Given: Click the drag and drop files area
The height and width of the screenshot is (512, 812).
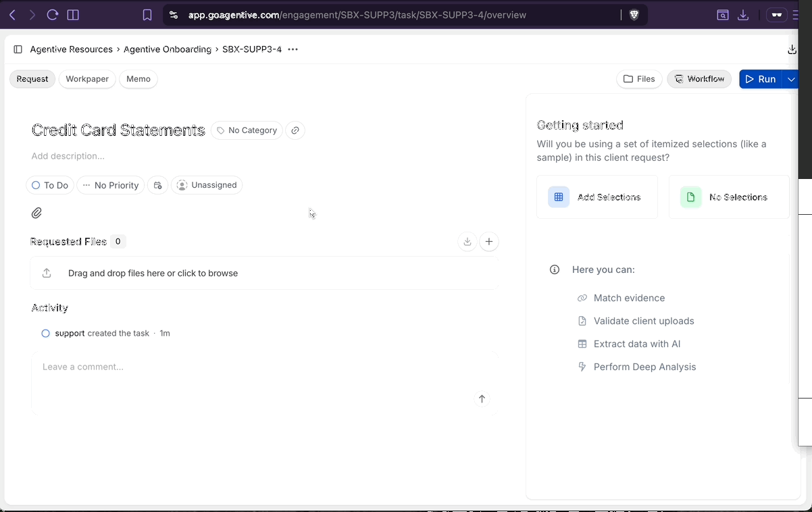Looking at the screenshot, I should tap(265, 273).
